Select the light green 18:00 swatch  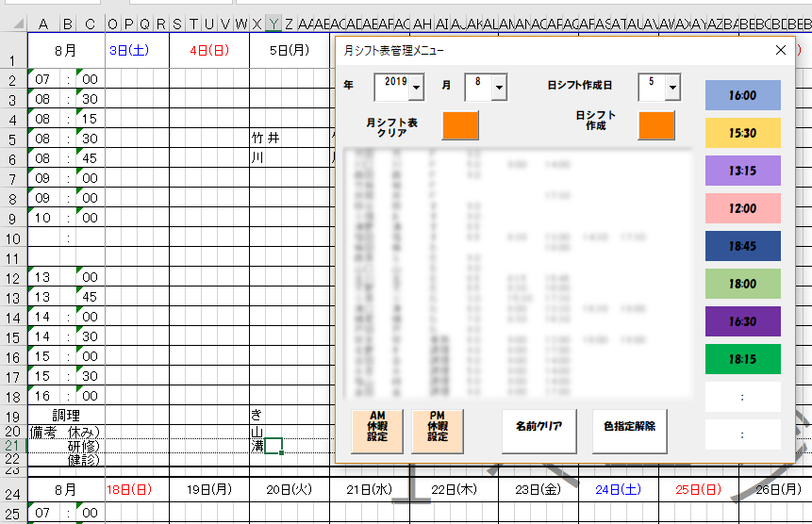pos(742,284)
